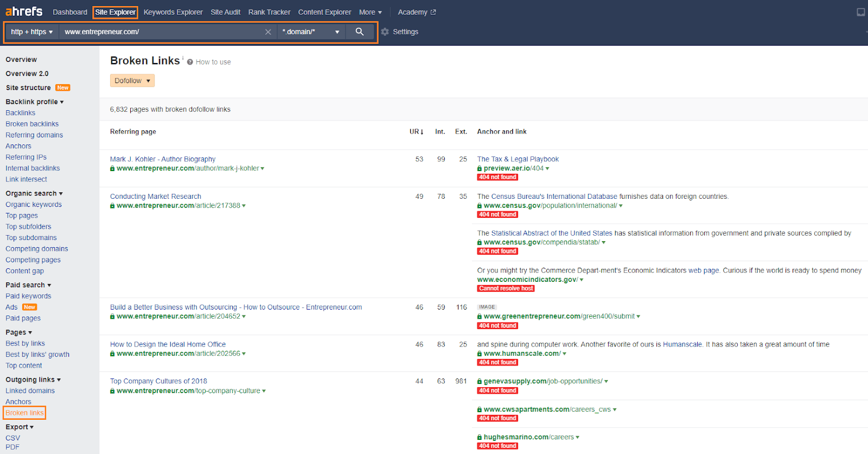Image resolution: width=868 pixels, height=454 pixels.
Task: Open Top pages report
Action: pyautogui.click(x=22, y=216)
